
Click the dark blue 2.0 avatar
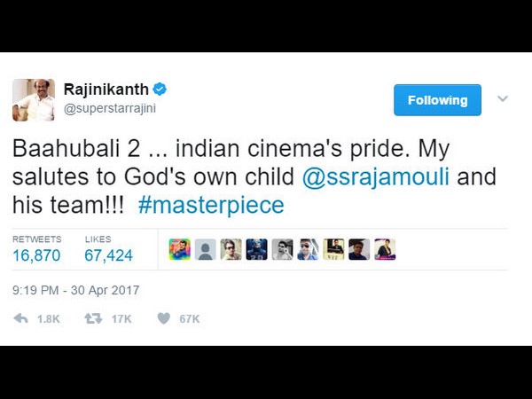[x=256, y=249]
